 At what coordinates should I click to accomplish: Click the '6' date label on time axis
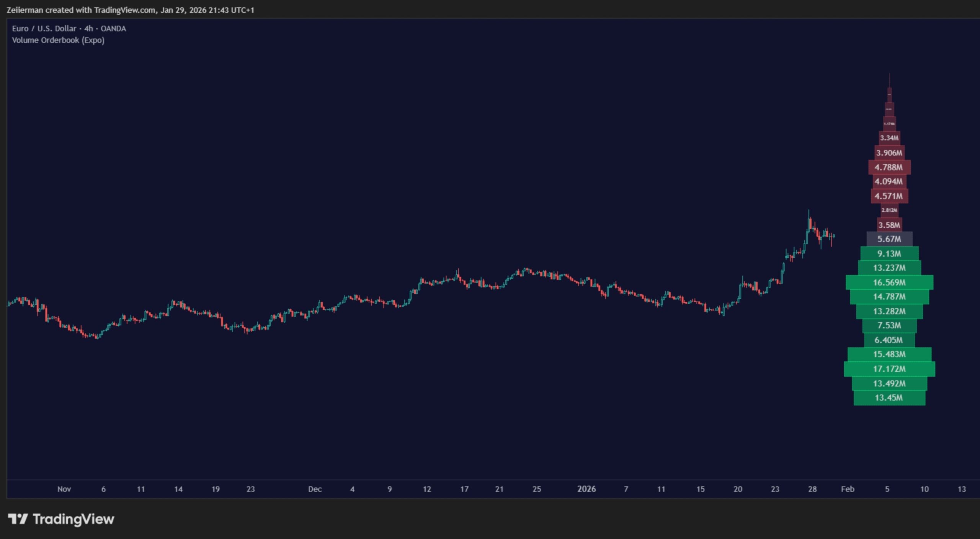click(103, 489)
